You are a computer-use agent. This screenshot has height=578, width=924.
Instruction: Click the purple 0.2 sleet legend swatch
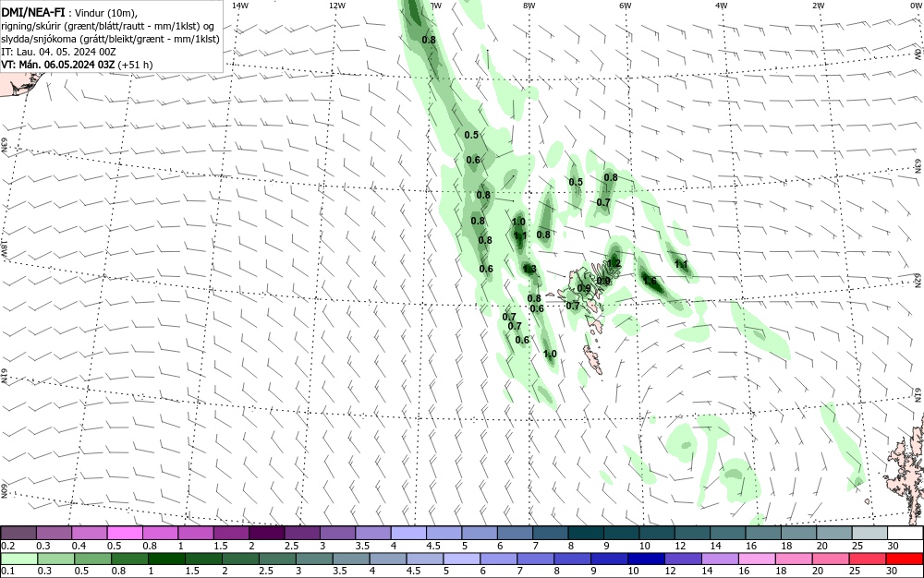(18, 534)
